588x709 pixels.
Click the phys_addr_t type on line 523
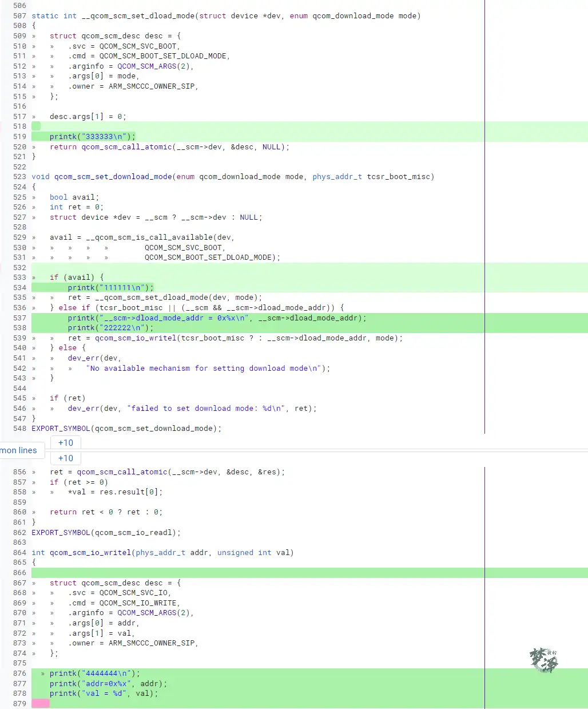[337, 177]
